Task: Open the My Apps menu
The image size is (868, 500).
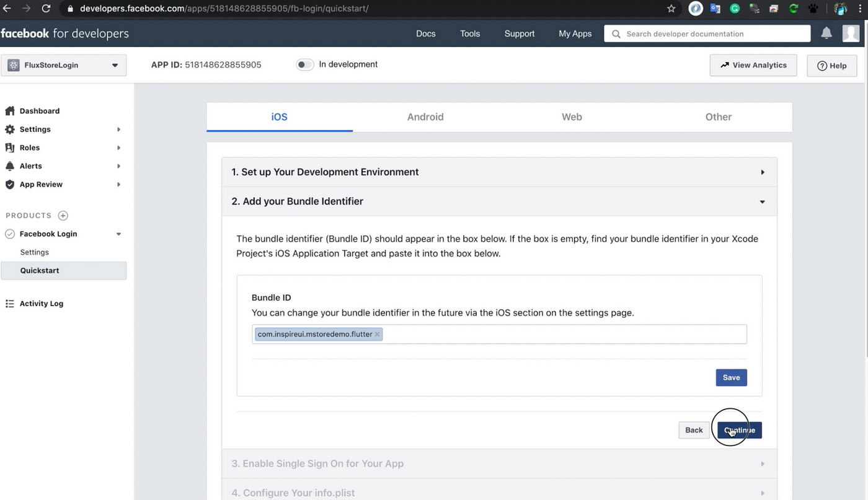Action: coord(575,33)
